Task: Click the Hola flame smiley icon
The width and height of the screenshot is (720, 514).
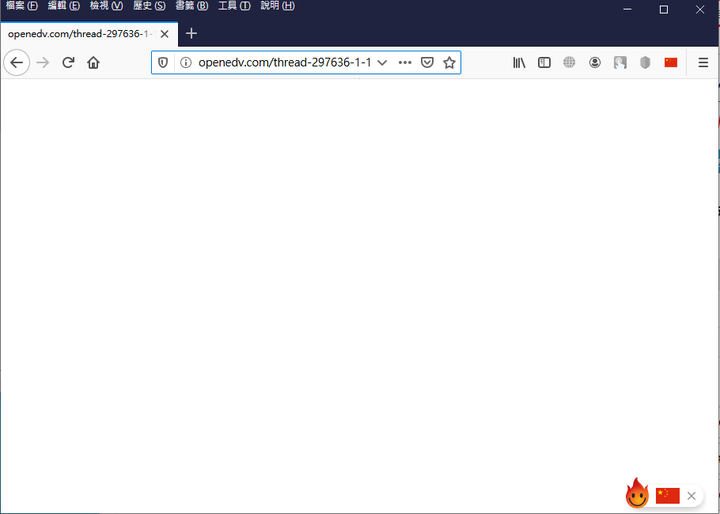Action: (x=637, y=493)
